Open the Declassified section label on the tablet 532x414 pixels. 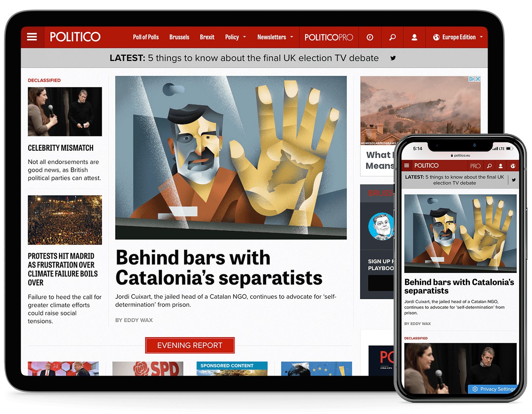tap(44, 80)
